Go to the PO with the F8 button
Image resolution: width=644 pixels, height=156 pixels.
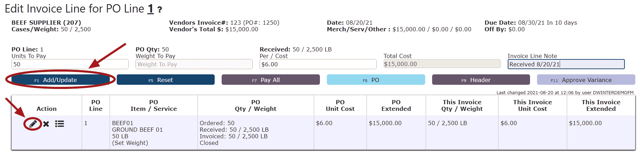(x=376, y=80)
